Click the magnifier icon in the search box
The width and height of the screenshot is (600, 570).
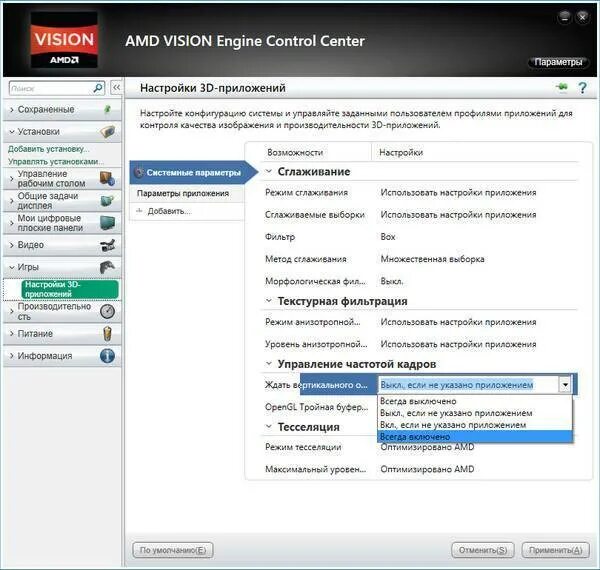point(98,88)
